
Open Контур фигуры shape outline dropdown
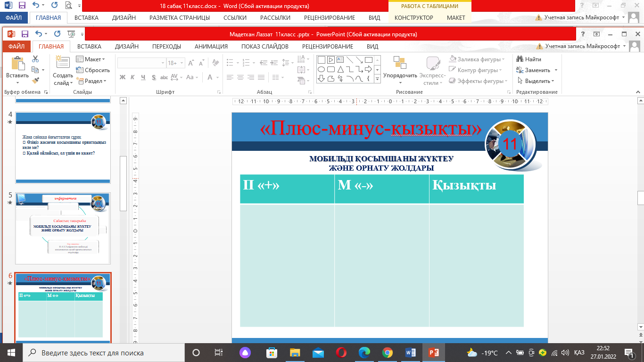click(476, 70)
